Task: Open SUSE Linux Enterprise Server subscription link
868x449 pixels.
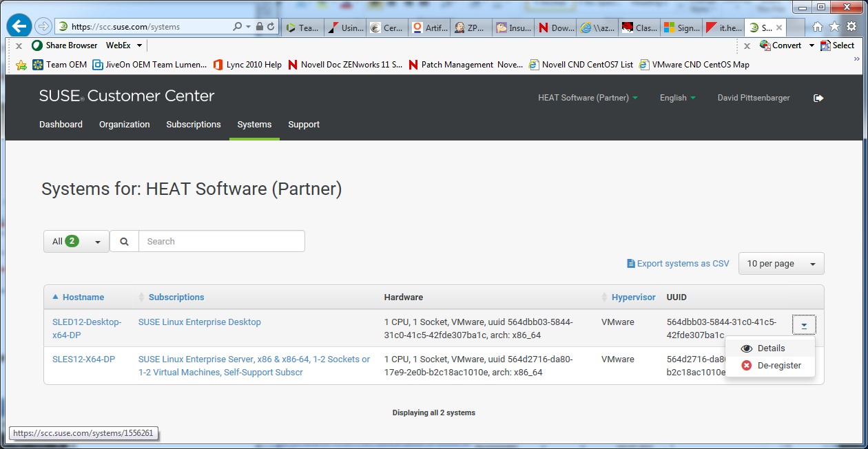Action: (x=254, y=366)
